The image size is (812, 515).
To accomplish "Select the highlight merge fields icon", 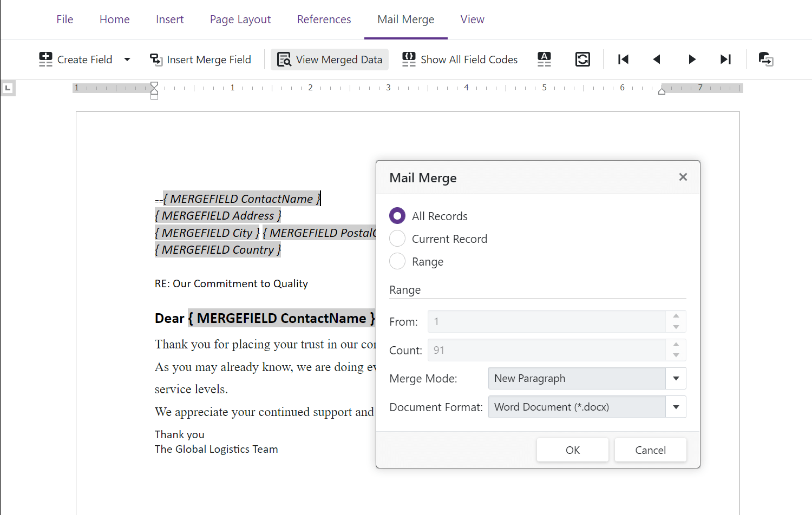I will [544, 60].
